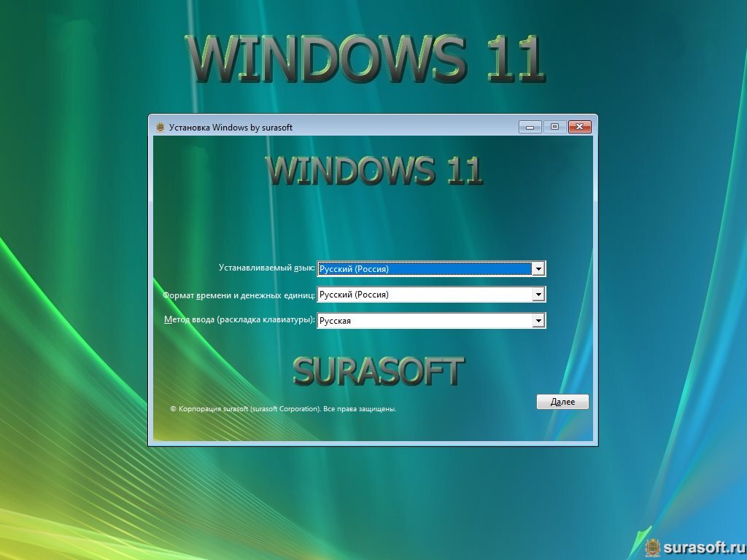Image resolution: width=747 pixels, height=560 pixels.
Task: Open the keyboard layout dropdown arrow
Action: pos(538,321)
